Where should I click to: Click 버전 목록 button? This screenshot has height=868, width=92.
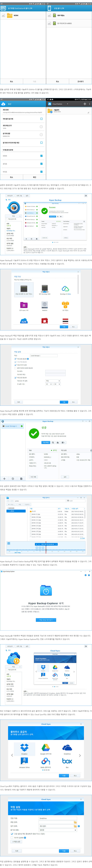point(33,477)
